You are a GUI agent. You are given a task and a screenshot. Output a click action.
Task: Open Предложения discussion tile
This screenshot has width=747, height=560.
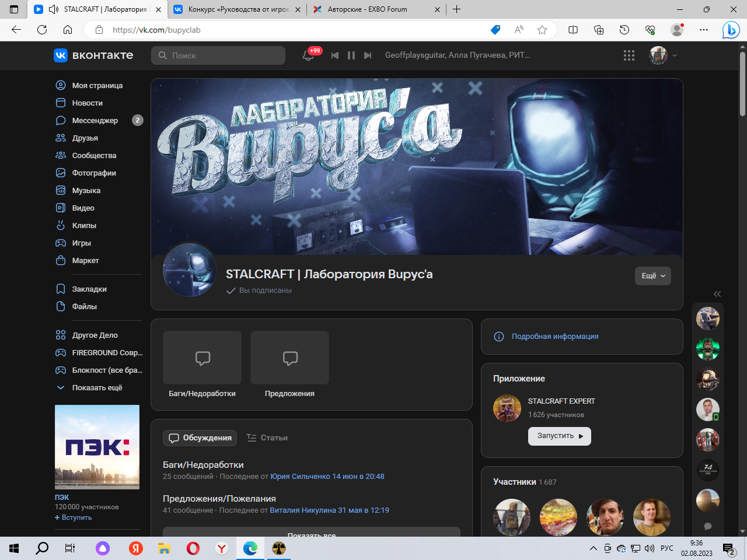pos(289,365)
